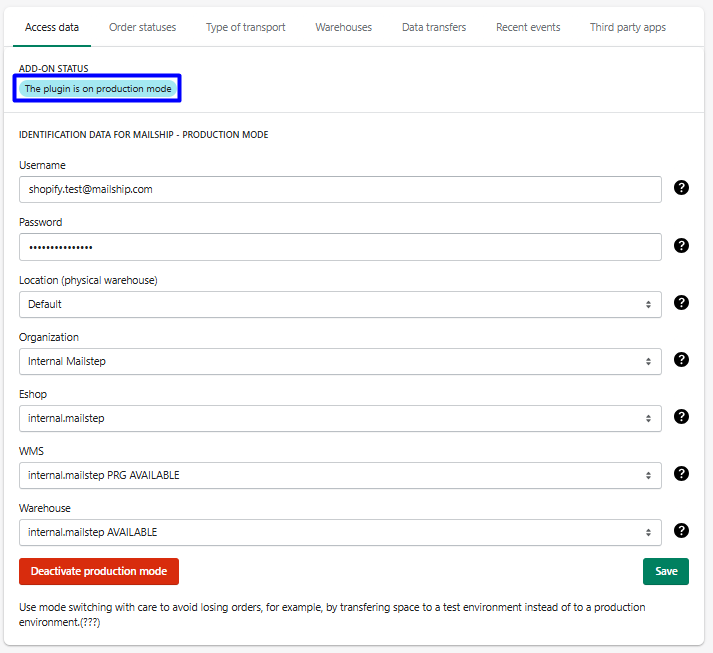
Task: Click the Organization help question mark icon
Action: (682, 359)
